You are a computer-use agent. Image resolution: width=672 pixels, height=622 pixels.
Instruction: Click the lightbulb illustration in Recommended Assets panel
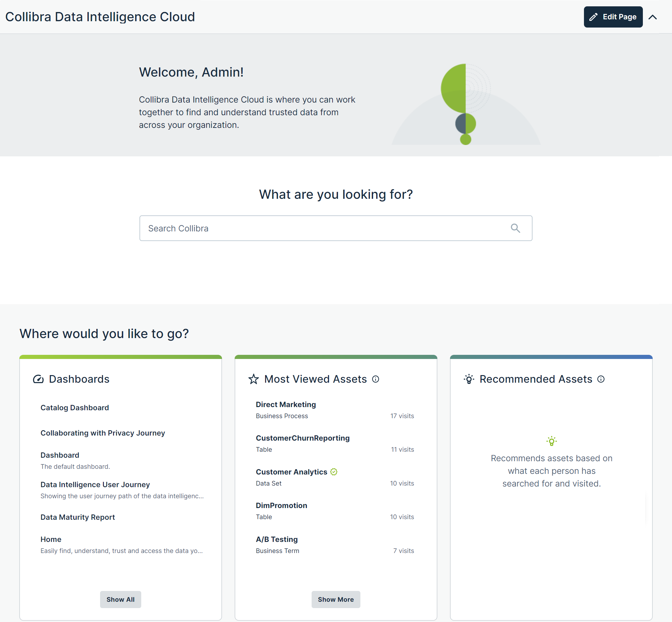click(x=551, y=441)
